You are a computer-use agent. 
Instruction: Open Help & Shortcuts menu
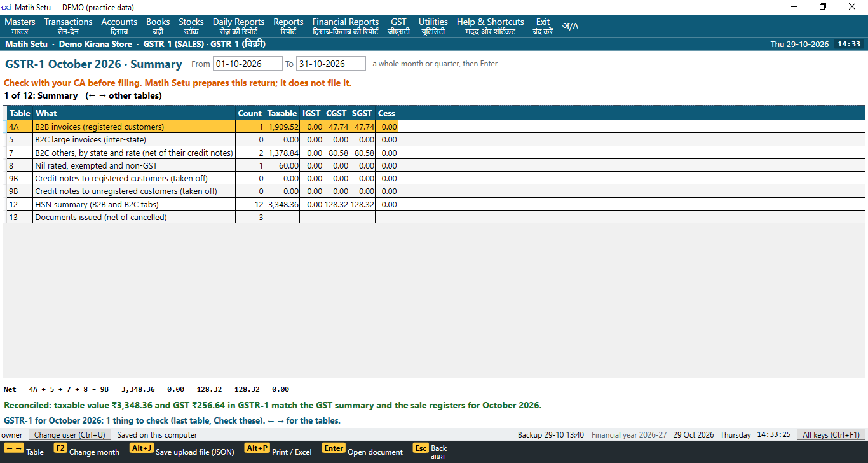tap(490, 26)
